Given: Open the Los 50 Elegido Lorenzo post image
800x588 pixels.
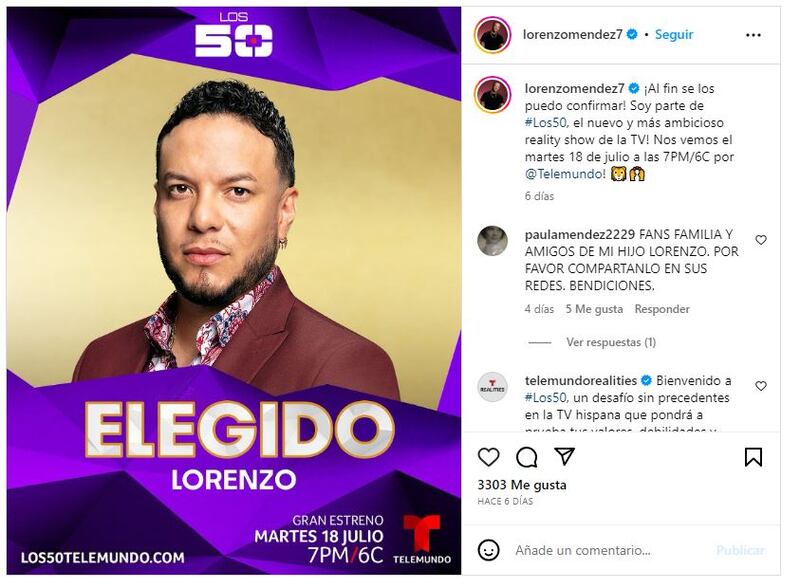Looking at the screenshot, I should [234, 290].
